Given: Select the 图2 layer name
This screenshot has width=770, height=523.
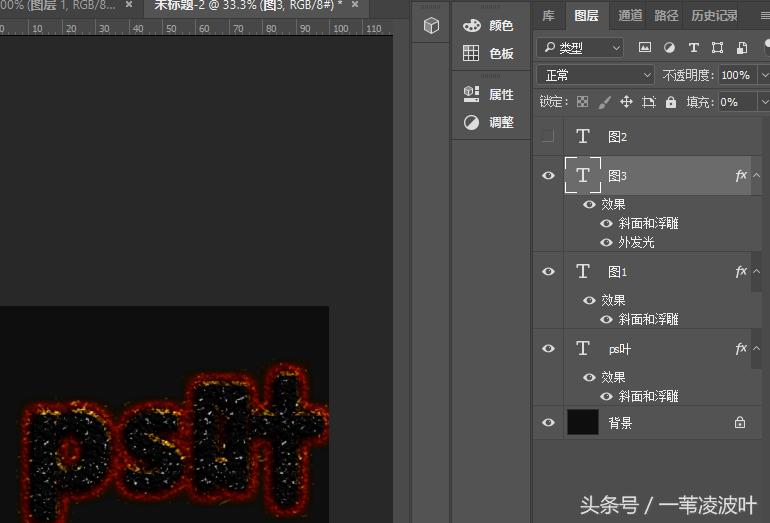Looking at the screenshot, I should 617,137.
